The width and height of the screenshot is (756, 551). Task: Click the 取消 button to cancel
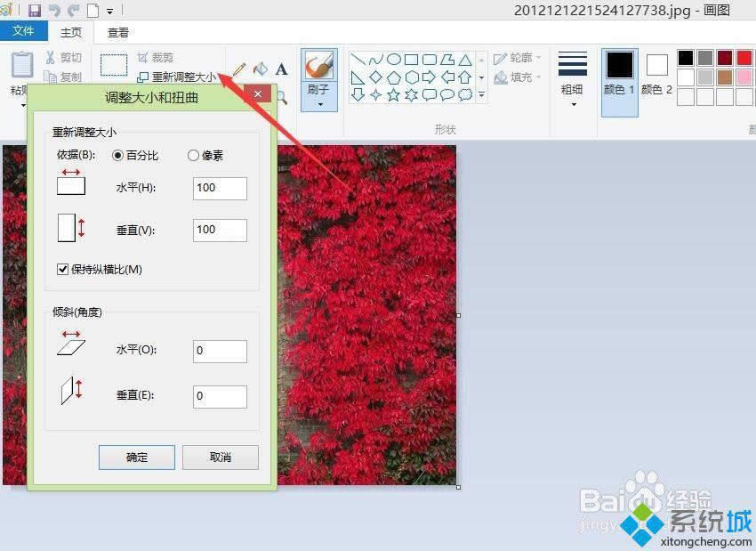click(x=220, y=458)
